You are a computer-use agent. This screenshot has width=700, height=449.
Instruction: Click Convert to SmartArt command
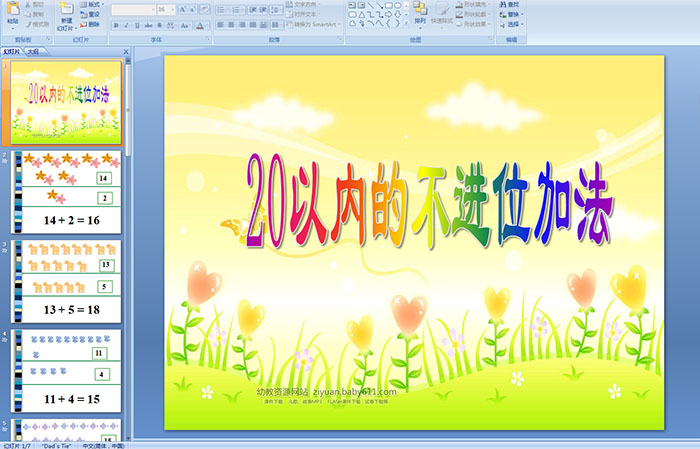pos(313,24)
